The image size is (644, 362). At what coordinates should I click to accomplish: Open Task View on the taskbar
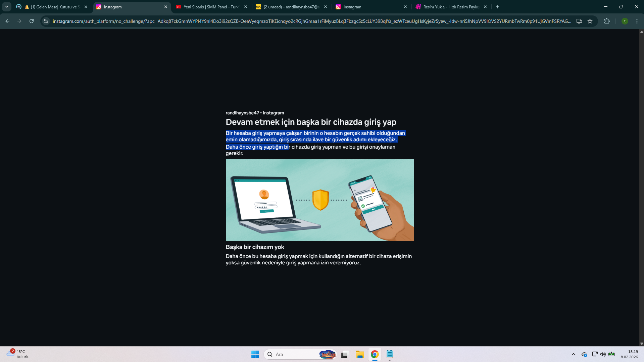(345, 354)
